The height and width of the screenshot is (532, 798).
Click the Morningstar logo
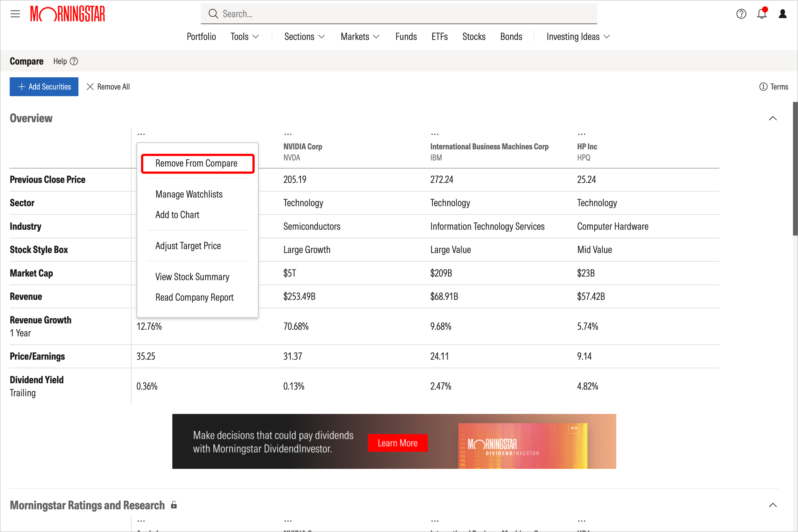(x=68, y=14)
